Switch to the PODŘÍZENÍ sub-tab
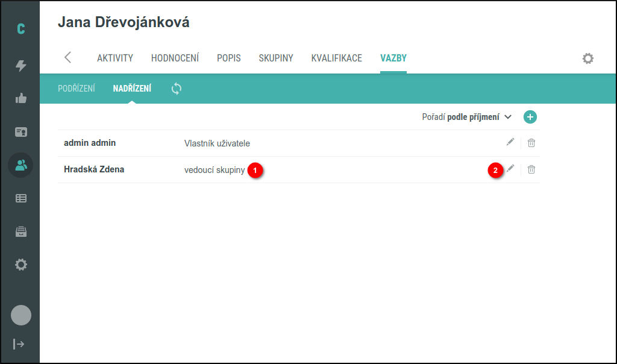 (x=77, y=89)
